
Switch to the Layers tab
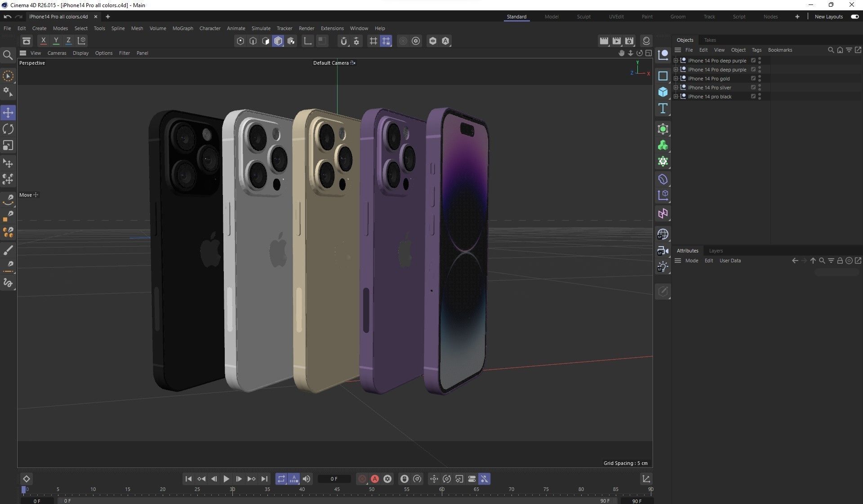pyautogui.click(x=716, y=251)
